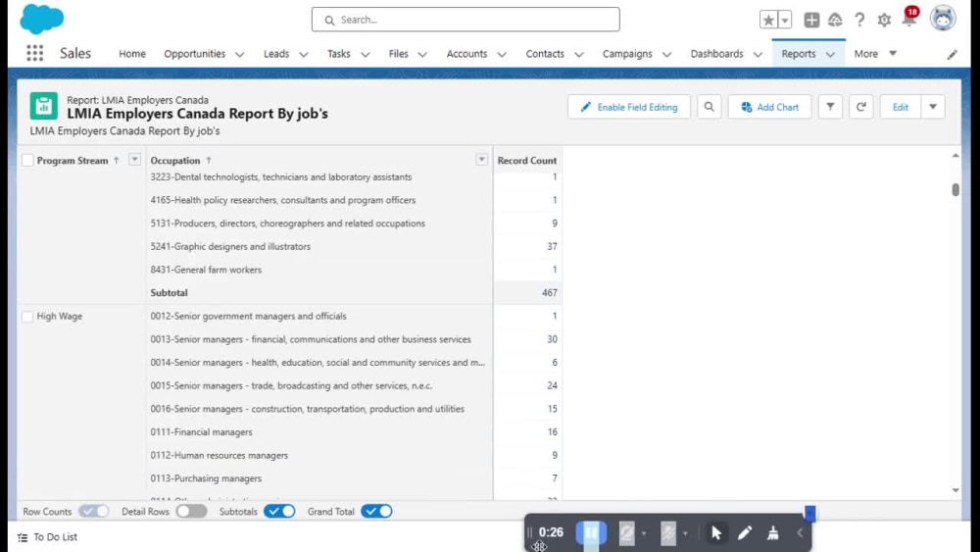Image resolution: width=980 pixels, height=552 pixels.
Task: Open the Program Stream column menu arrow
Action: coord(134,160)
